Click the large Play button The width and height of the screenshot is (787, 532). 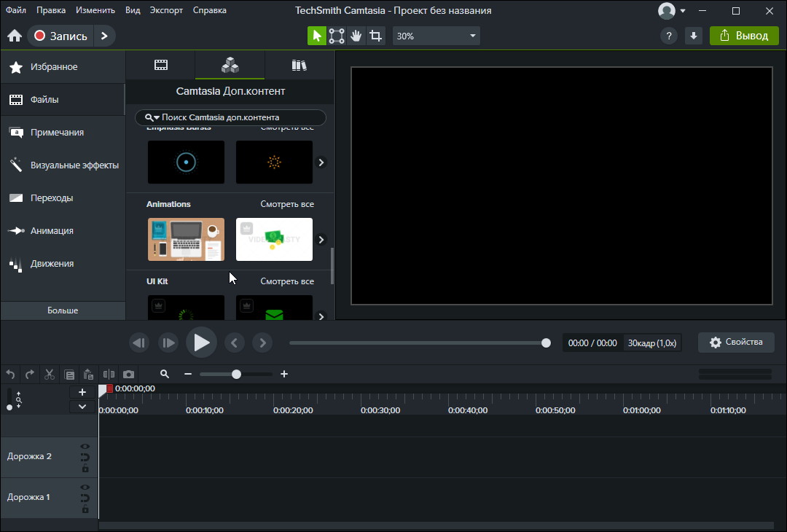tap(201, 343)
